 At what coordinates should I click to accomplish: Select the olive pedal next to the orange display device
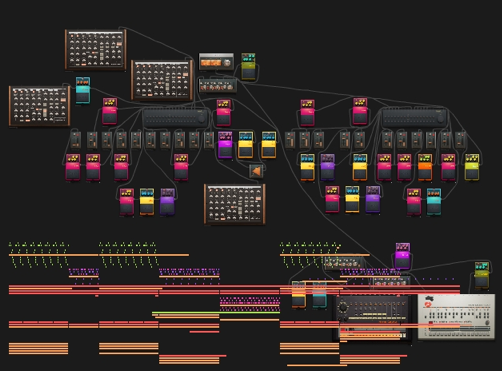click(x=248, y=66)
